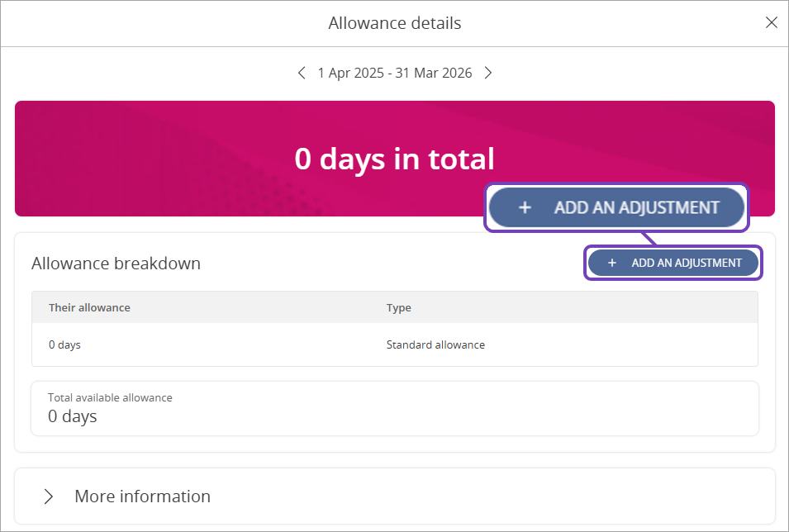Close the Allowance details dialog

(x=771, y=23)
